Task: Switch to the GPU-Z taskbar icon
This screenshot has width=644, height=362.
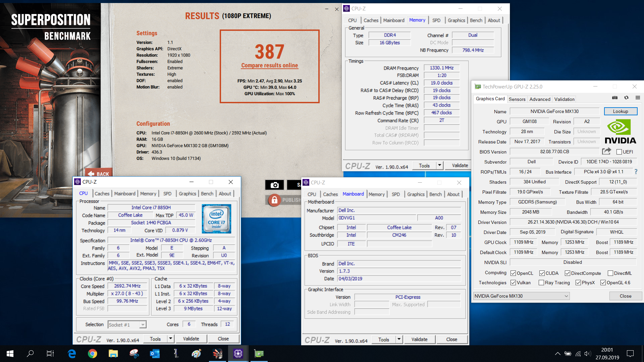Action: point(259,354)
